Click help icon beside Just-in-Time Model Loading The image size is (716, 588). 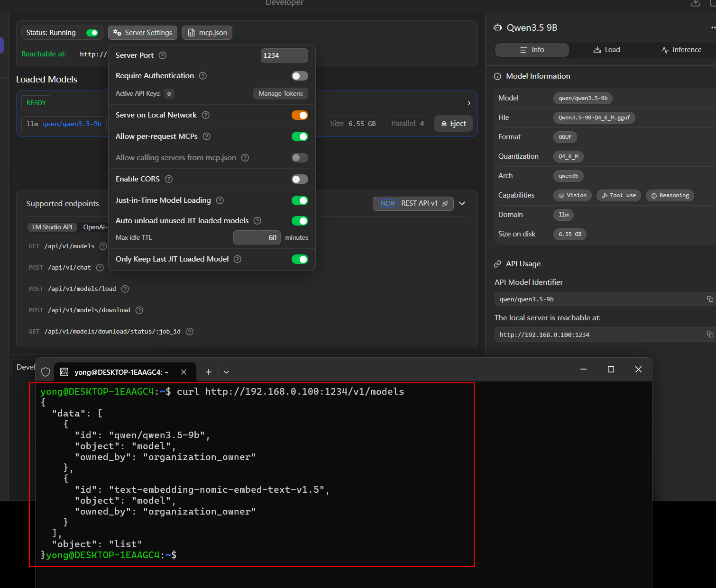[x=220, y=200]
